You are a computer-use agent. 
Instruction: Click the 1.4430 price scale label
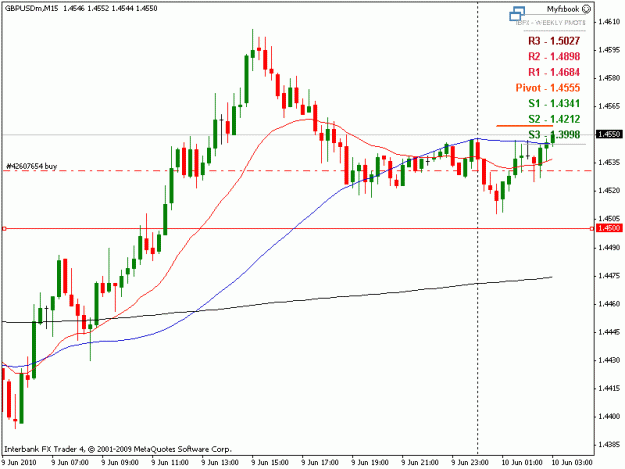point(609,360)
